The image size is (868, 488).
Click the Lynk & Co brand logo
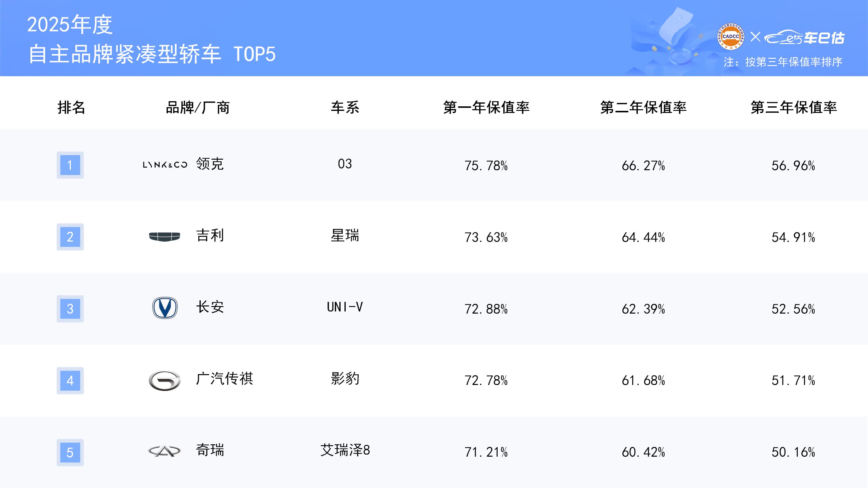165,165
